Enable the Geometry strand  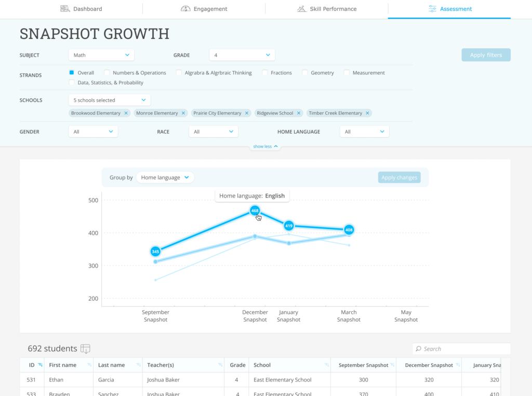(x=305, y=72)
